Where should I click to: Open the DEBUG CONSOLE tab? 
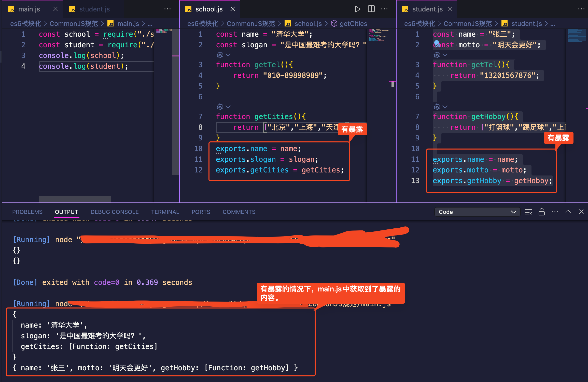point(115,212)
